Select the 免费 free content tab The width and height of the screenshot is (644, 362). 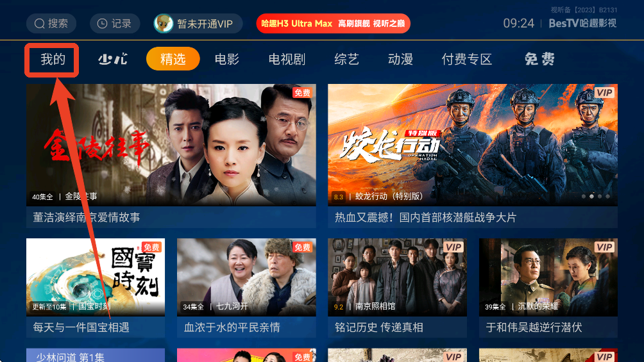tap(539, 59)
